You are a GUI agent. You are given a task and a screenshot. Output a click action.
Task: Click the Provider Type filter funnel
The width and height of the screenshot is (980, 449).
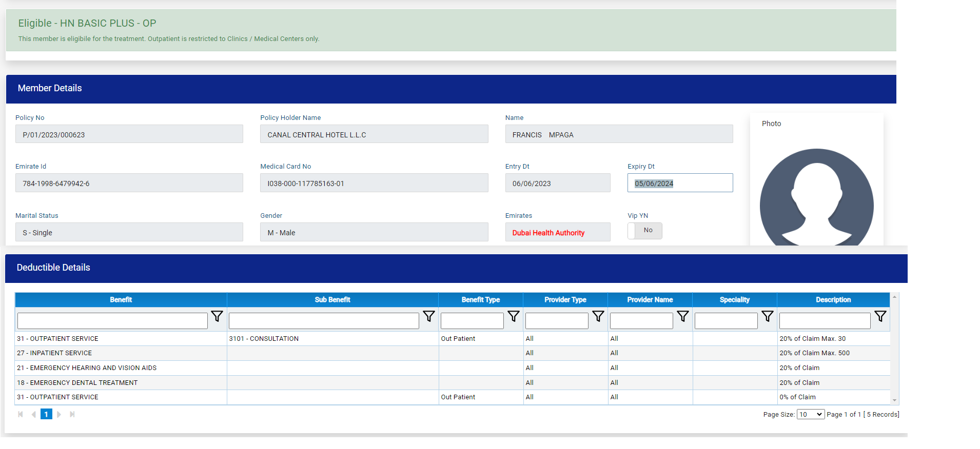click(x=598, y=317)
